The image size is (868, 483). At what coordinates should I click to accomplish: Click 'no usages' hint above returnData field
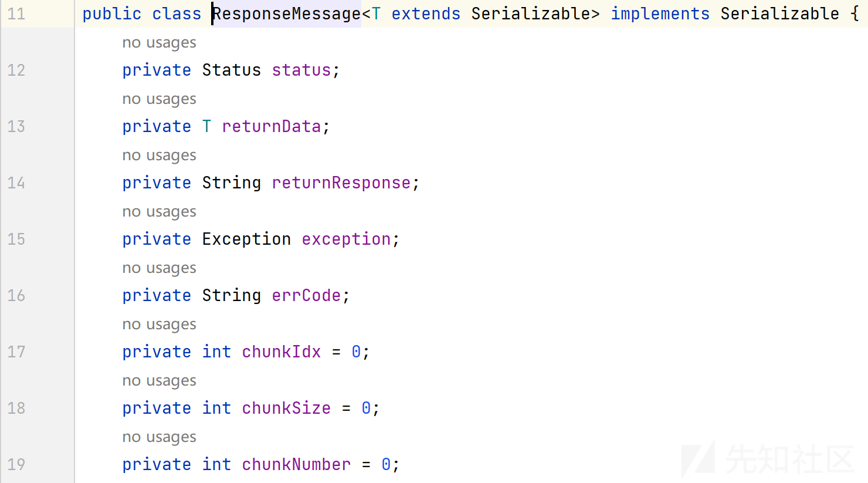pyautogui.click(x=159, y=99)
